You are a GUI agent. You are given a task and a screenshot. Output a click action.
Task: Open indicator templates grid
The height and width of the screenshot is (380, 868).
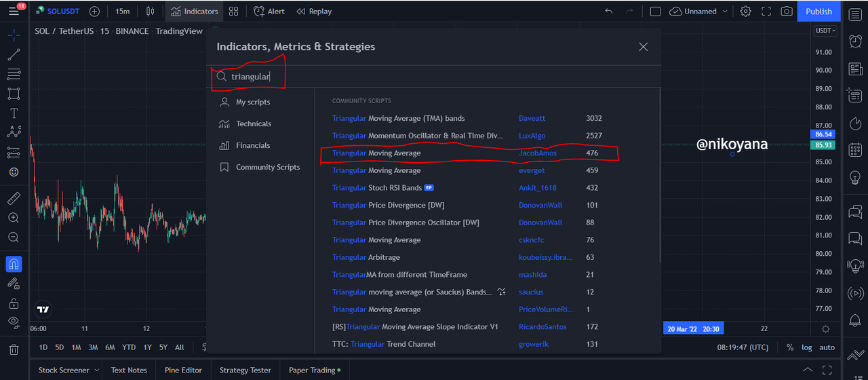[234, 12]
